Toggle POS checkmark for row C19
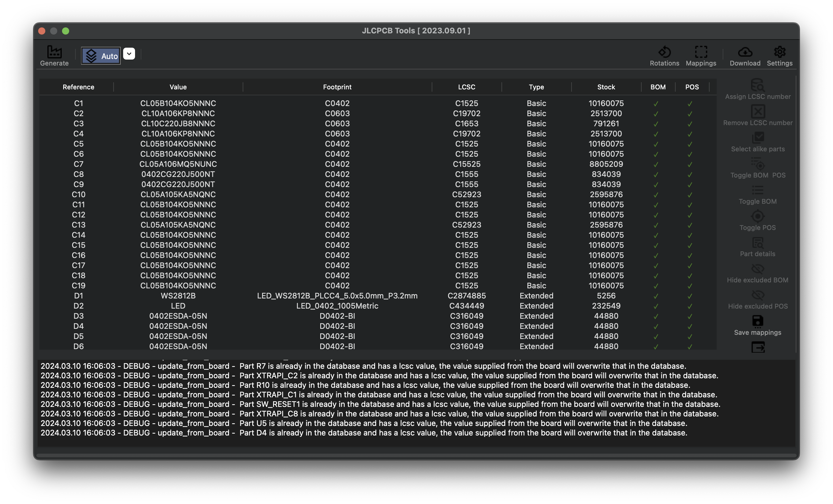Image resolution: width=833 pixels, height=504 pixels. click(690, 286)
